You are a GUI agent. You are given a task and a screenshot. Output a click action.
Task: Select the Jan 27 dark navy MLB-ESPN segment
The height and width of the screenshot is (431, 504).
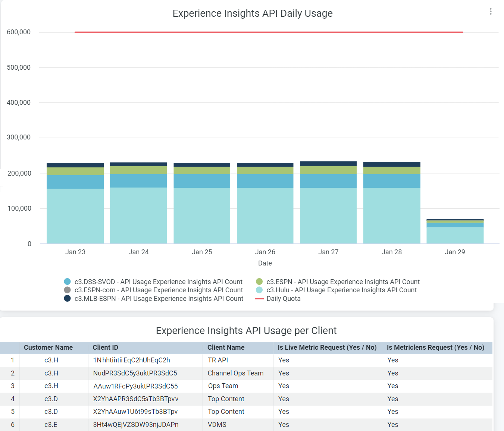coord(328,164)
